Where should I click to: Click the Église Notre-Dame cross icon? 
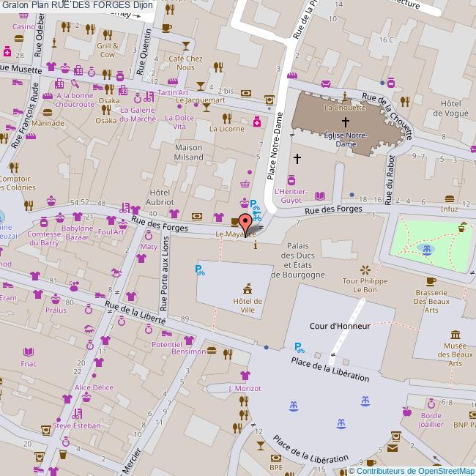[346, 122]
